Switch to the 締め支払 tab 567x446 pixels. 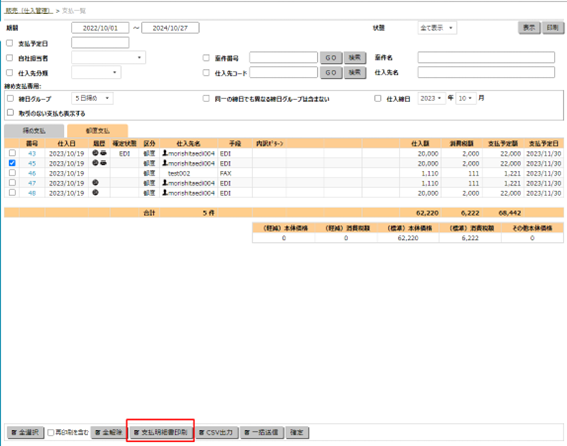point(34,131)
